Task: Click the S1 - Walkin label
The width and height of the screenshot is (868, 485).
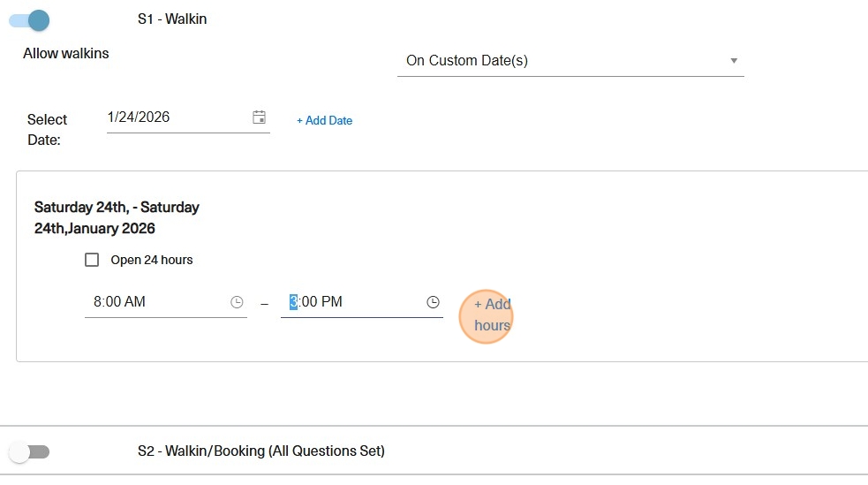Action: click(172, 19)
